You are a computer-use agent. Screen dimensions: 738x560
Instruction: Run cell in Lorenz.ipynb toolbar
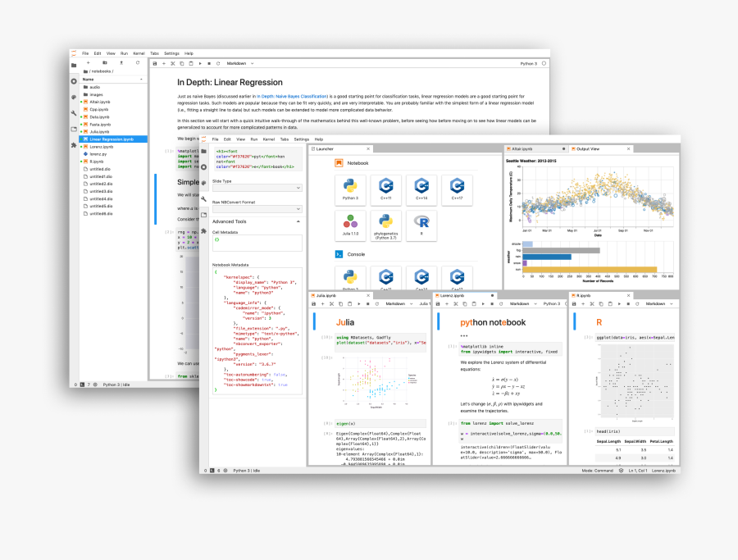(483, 304)
